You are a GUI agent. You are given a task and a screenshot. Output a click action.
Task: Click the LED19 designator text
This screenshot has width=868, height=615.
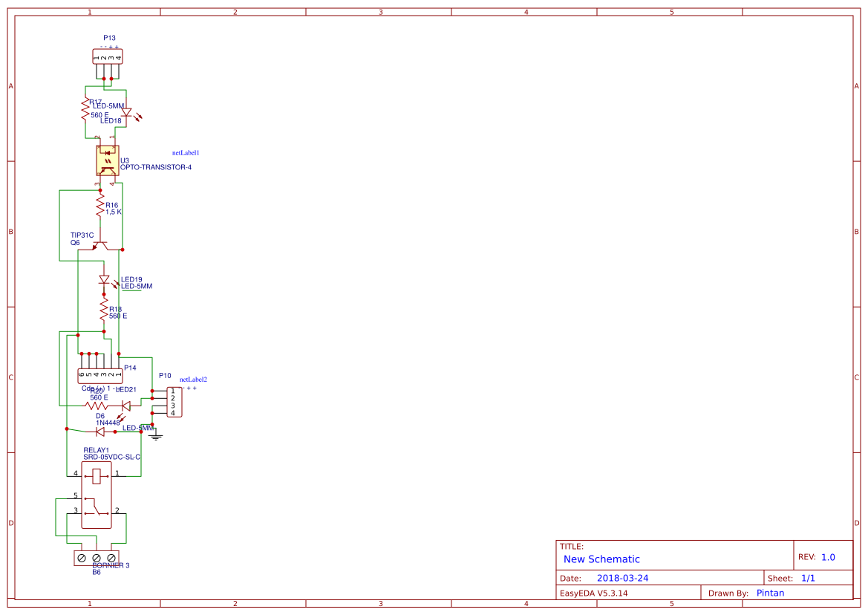131,279
